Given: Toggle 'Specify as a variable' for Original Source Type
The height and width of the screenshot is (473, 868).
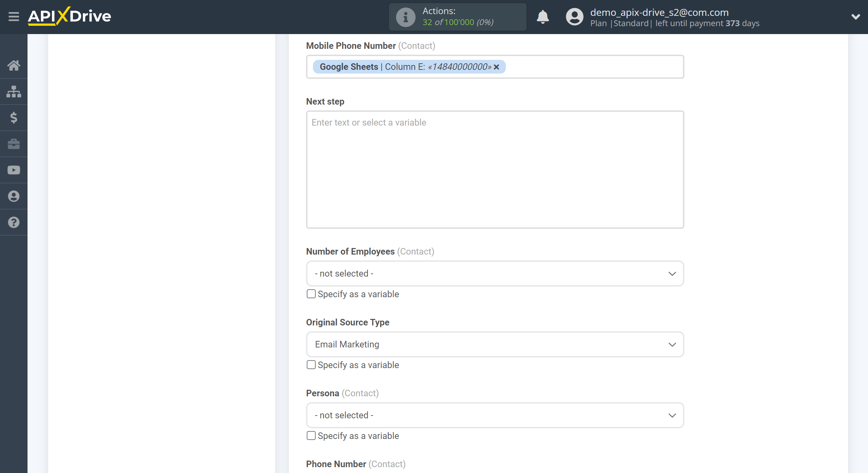Looking at the screenshot, I should coord(311,365).
